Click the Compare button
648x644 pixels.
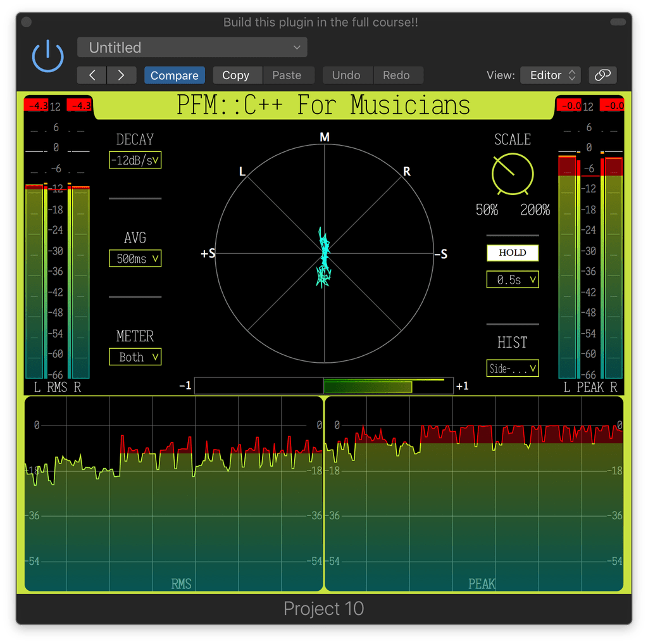point(175,75)
